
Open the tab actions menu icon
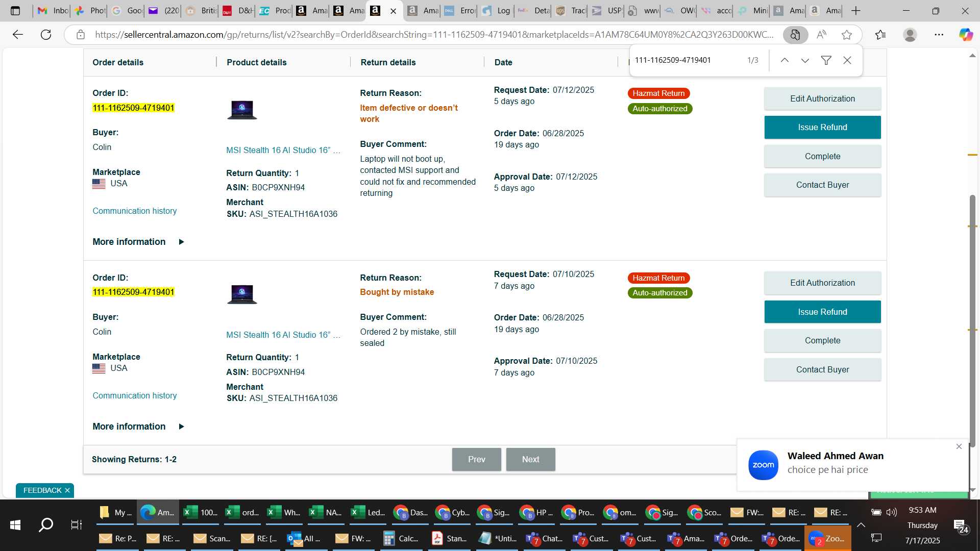click(15, 10)
